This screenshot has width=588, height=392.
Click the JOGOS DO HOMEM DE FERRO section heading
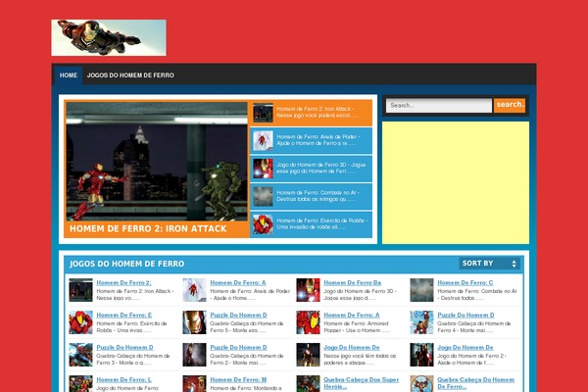point(126,264)
